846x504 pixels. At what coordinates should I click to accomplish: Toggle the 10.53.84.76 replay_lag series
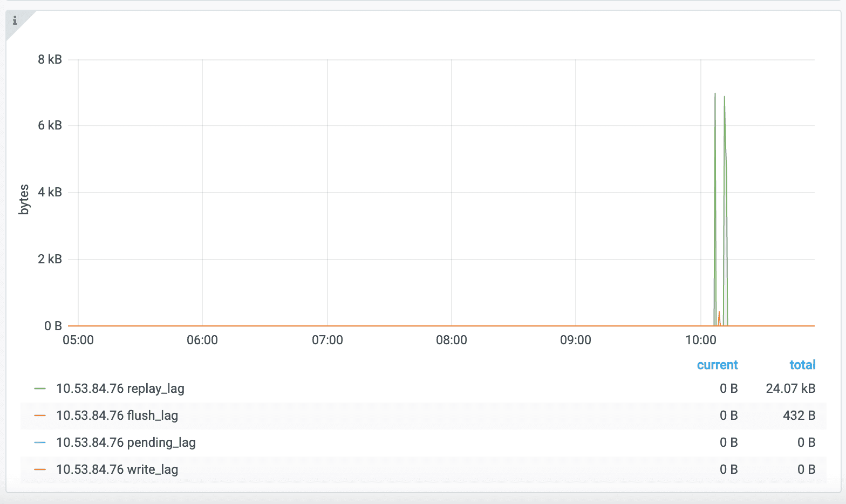[120, 389]
